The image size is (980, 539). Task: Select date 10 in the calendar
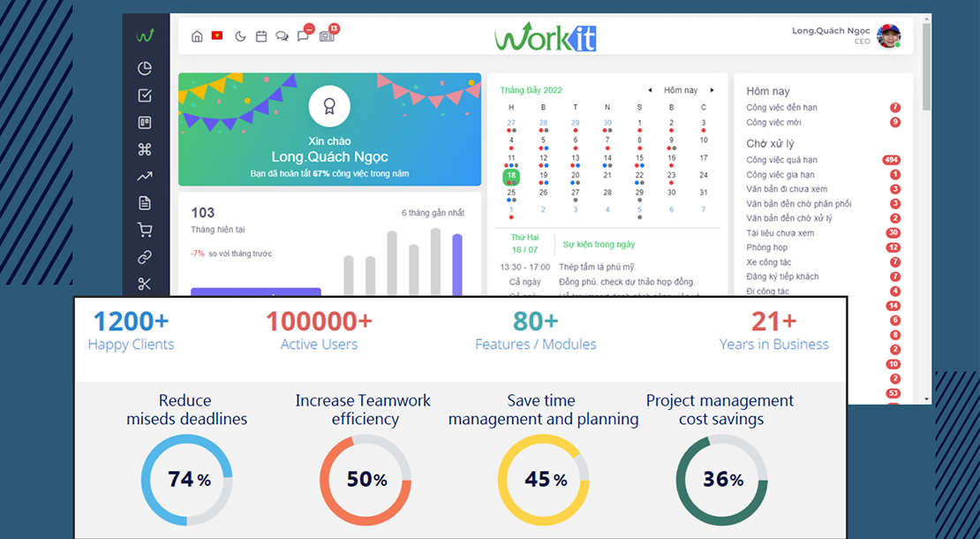tap(703, 140)
